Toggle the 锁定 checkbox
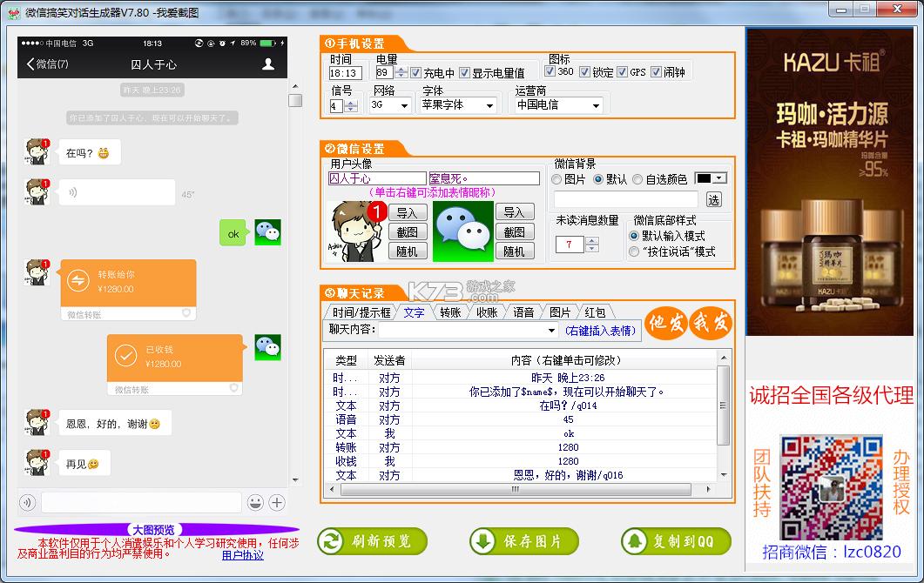Screen dimensions: 924x583 (x=584, y=72)
